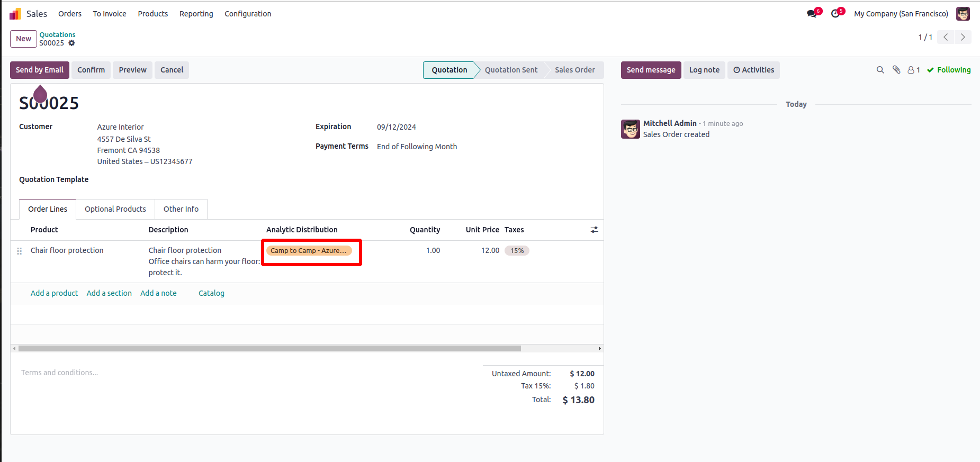Switch to the Order Lines tab
This screenshot has height=462, width=980.
click(x=48, y=209)
